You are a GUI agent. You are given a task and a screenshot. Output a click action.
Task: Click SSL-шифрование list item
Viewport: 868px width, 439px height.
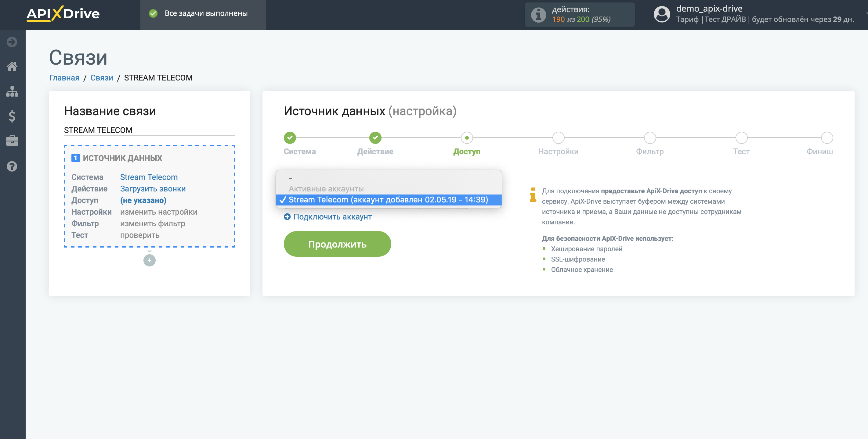click(578, 259)
